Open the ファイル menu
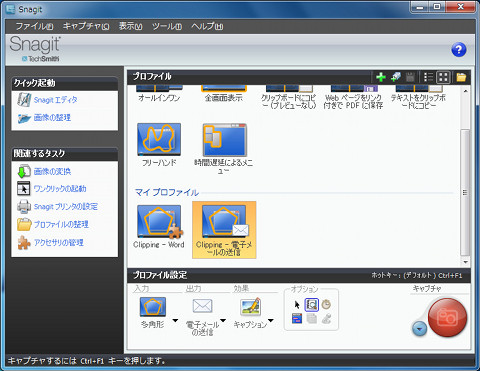This screenshot has height=371, width=480. click(34, 26)
